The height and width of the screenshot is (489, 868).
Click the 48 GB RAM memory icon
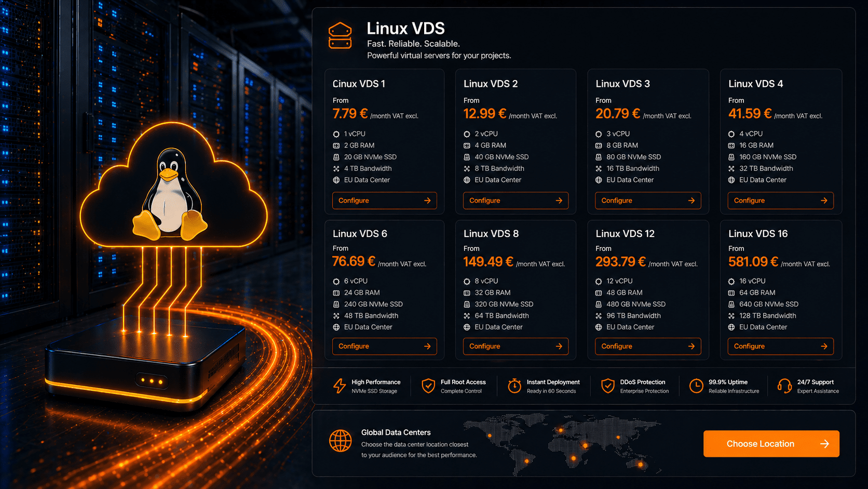point(599,293)
